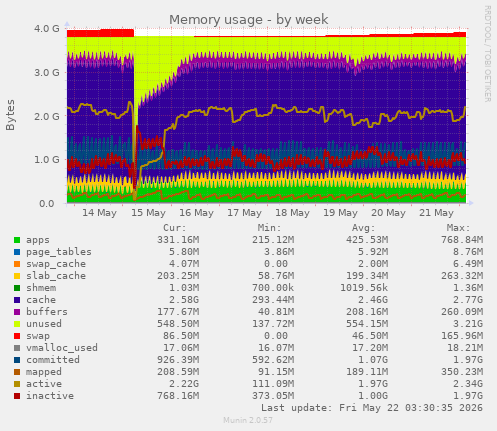
Task: Click the indigo cache legend swatch
Action: (x=17, y=300)
